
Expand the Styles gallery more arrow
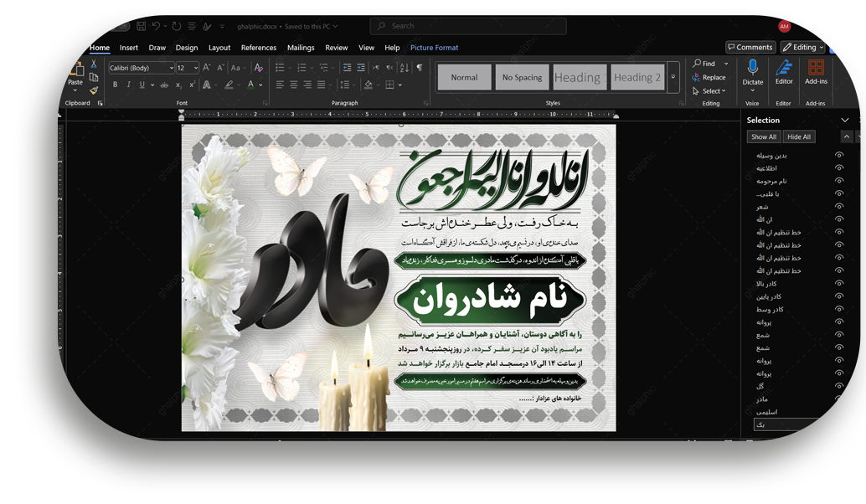pyautogui.click(x=673, y=77)
